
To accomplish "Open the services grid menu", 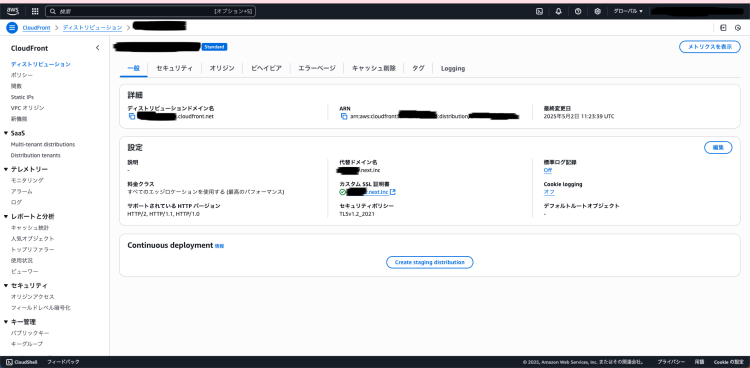I will click(35, 11).
